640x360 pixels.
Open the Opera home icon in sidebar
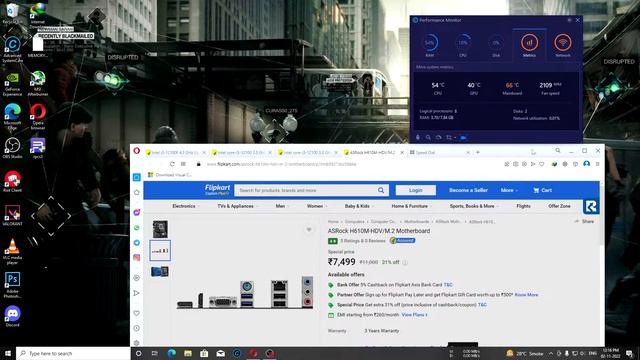pyautogui.click(x=137, y=192)
